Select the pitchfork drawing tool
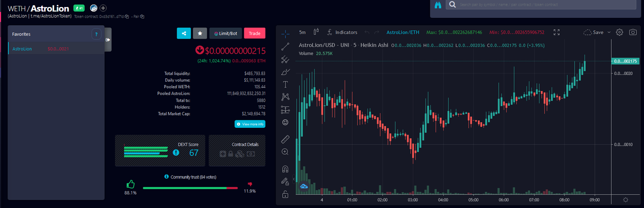This screenshot has height=208, width=644. pyautogui.click(x=285, y=59)
